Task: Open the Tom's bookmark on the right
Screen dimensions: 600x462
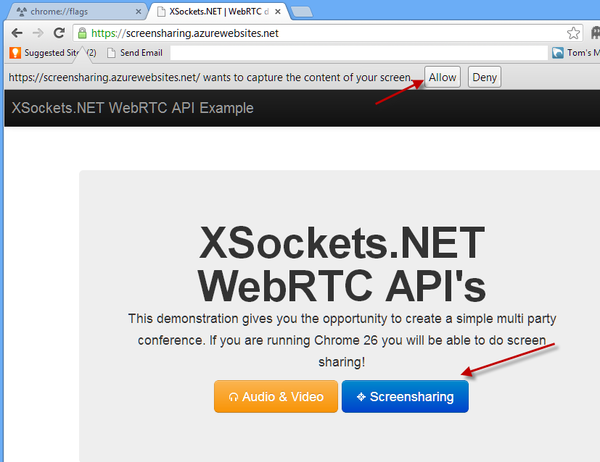Action: 580,53
